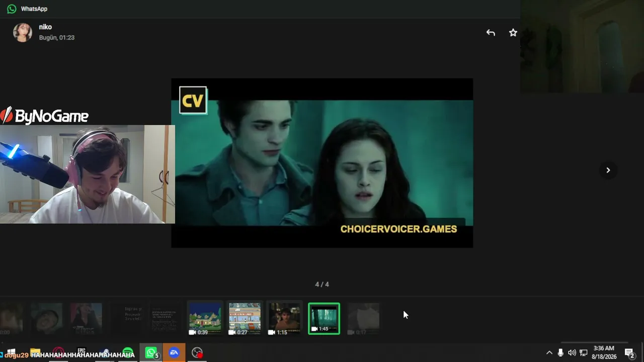
Task: Show hidden system tray icons
Action: (549, 353)
